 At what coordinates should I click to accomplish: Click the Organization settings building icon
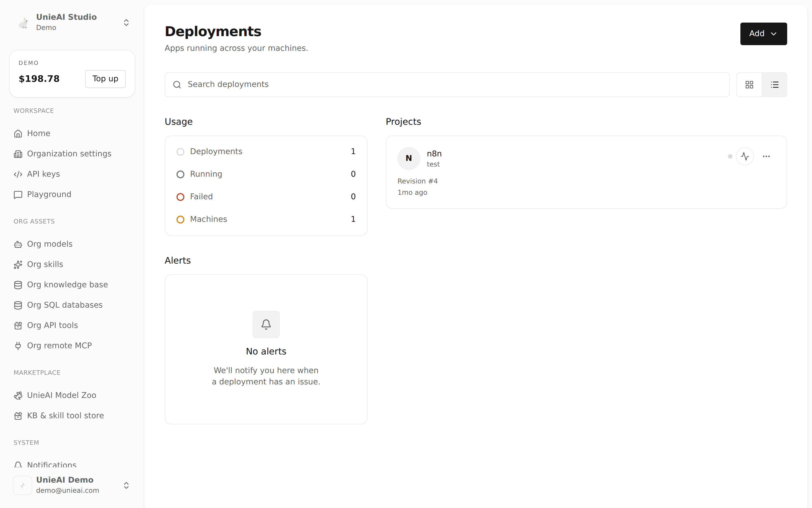(x=18, y=154)
